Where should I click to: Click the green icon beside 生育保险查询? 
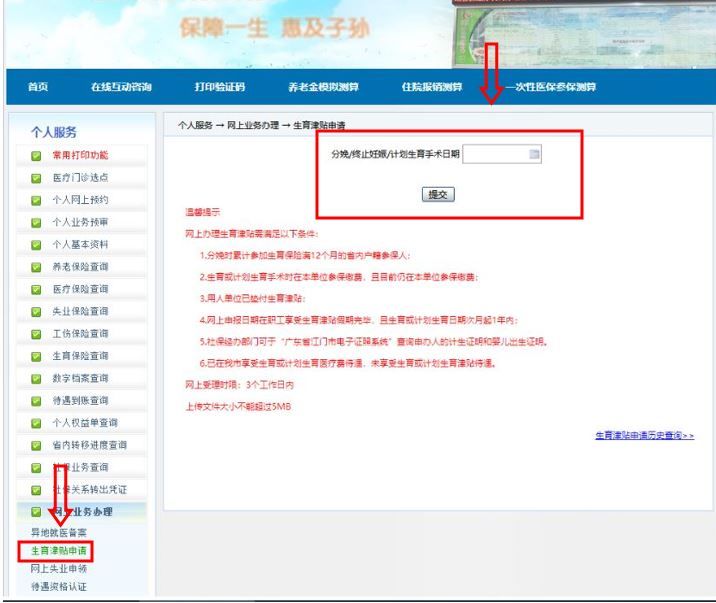pyautogui.click(x=36, y=356)
